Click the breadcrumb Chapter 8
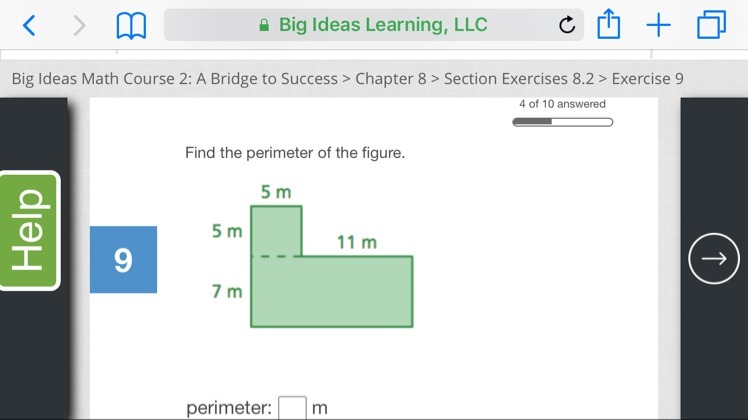 [391, 78]
